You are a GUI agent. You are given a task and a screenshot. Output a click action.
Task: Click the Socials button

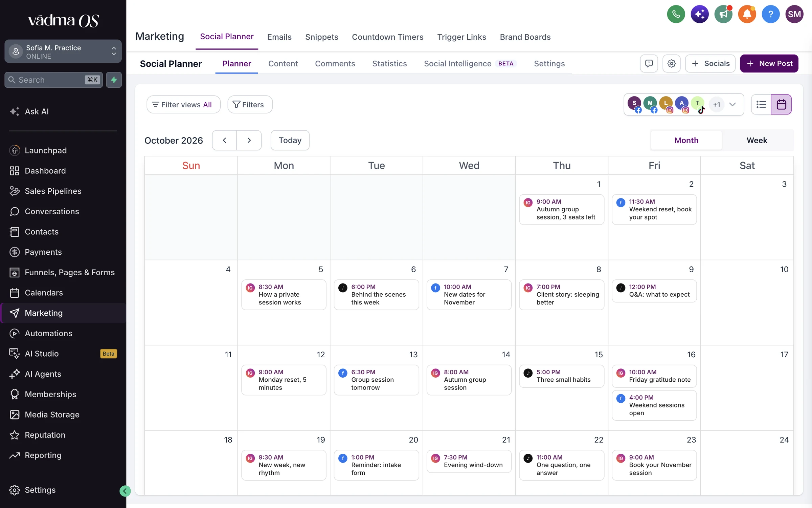710,63
